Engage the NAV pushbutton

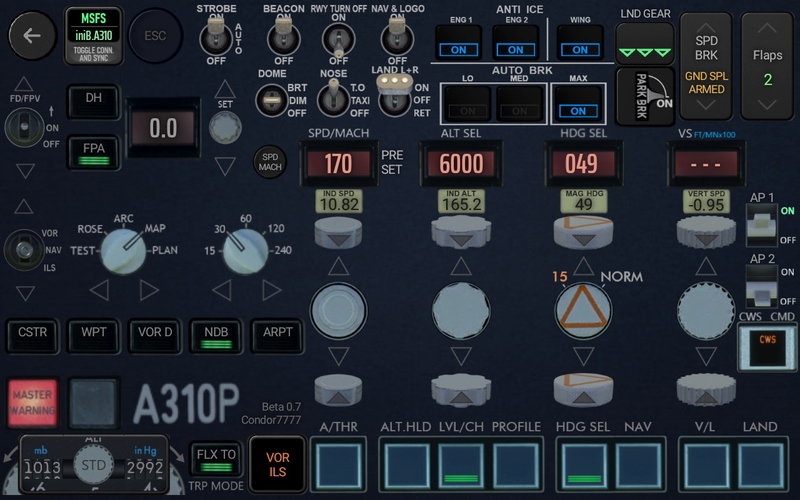click(638, 464)
